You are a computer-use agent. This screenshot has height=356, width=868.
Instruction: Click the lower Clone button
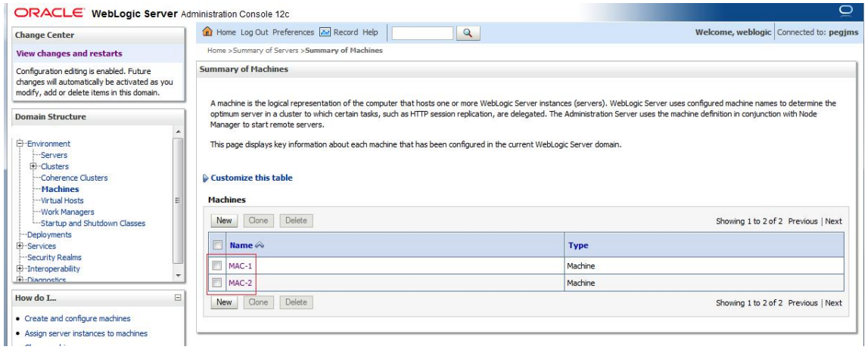click(x=259, y=302)
